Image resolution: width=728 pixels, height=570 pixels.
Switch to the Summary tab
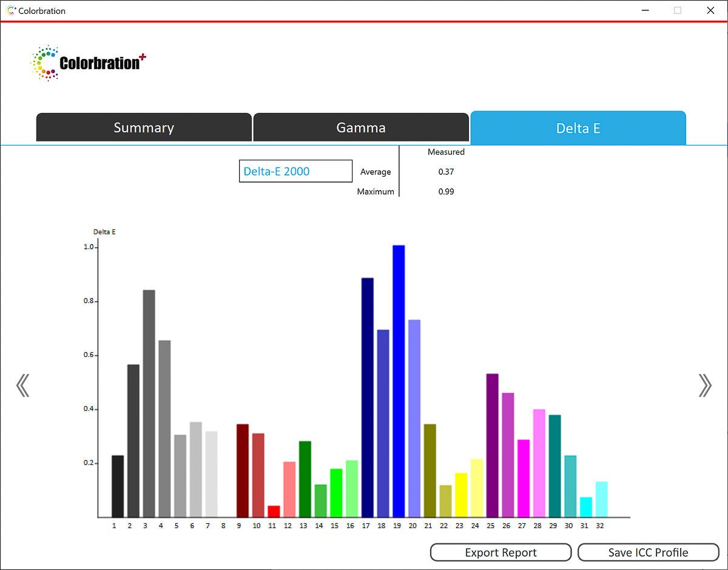[x=144, y=127]
